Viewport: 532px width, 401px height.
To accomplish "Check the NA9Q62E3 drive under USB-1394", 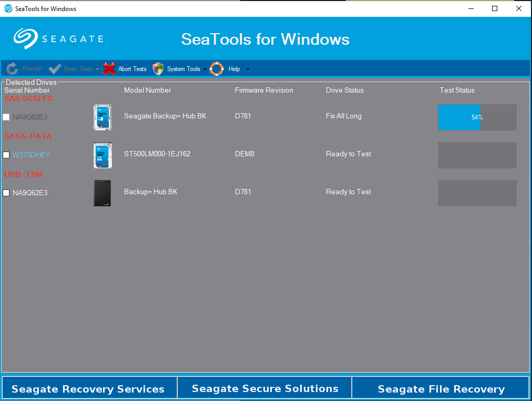I will pos(6,193).
